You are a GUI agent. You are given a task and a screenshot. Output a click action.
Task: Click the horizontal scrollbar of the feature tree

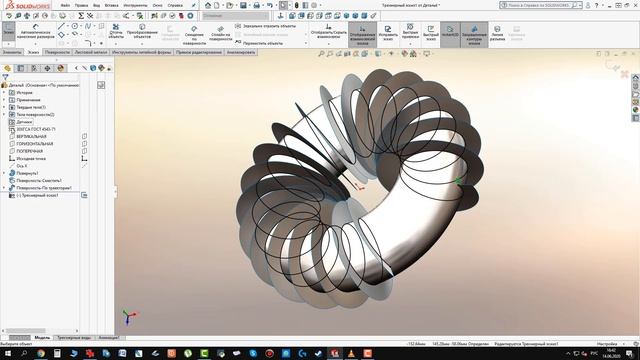tap(40, 331)
